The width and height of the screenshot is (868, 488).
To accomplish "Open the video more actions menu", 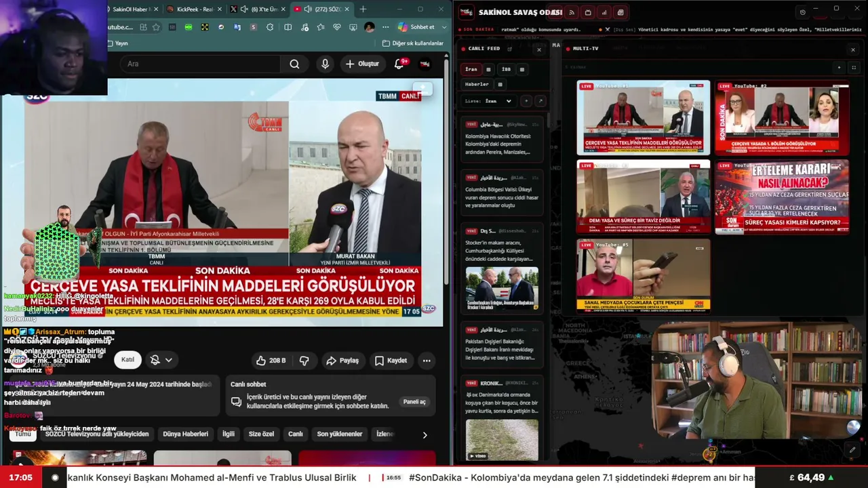I will pos(427,361).
